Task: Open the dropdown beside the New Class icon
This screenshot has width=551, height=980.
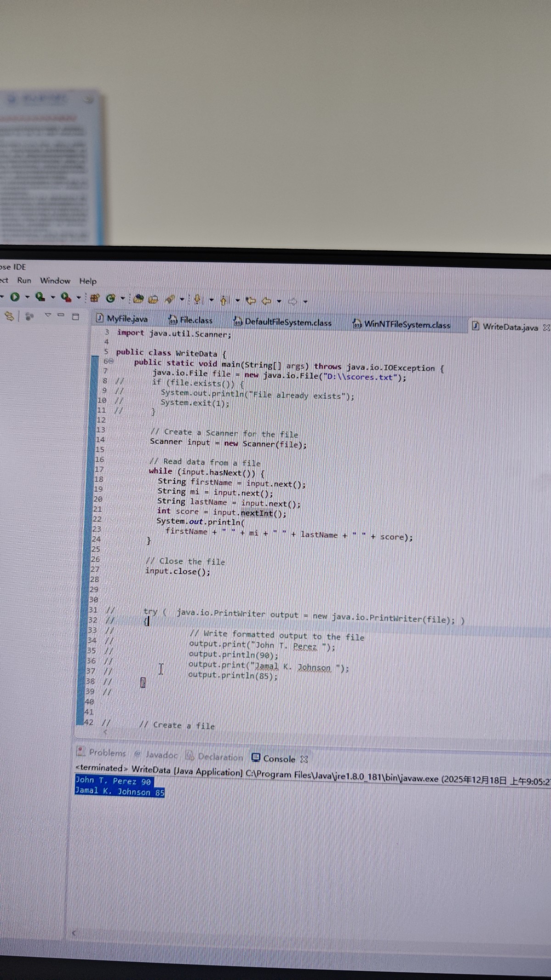Action: (122, 298)
